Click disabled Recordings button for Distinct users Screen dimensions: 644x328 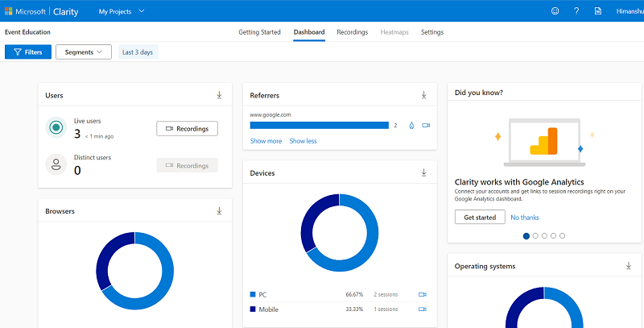coord(188,165)
